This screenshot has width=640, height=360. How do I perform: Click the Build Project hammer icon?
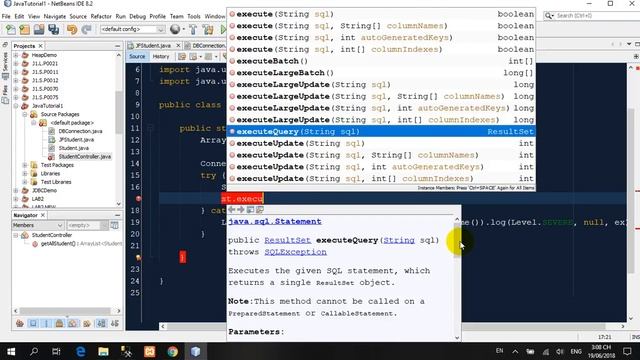(x=193, y=29)
